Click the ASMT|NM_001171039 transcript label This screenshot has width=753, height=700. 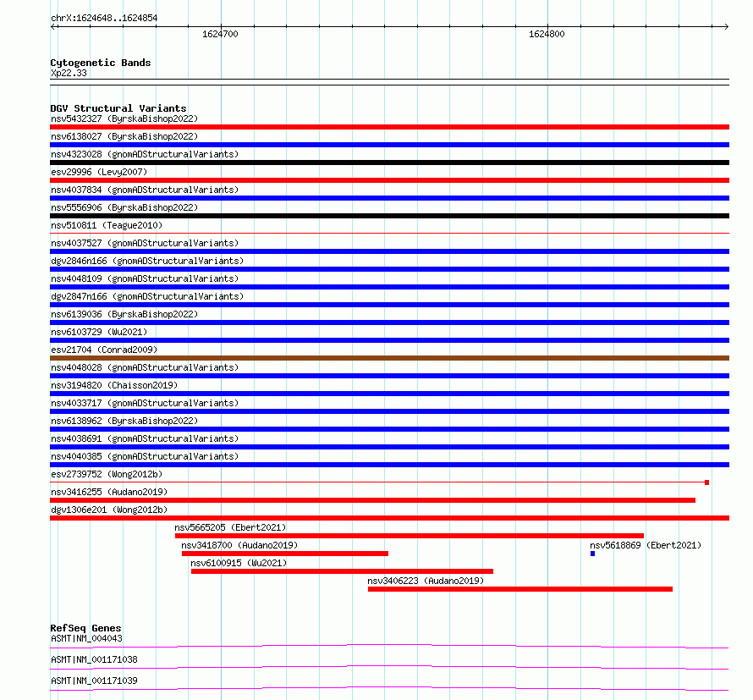pos(94,681)
